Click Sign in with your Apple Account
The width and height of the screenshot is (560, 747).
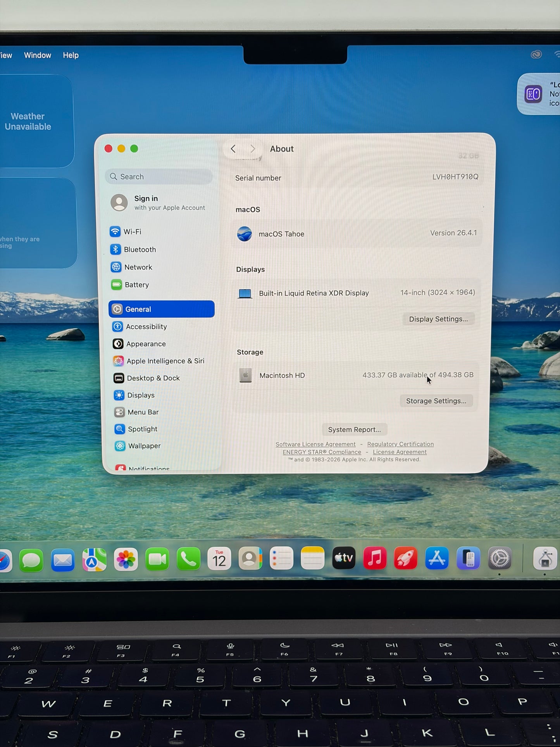159,203
